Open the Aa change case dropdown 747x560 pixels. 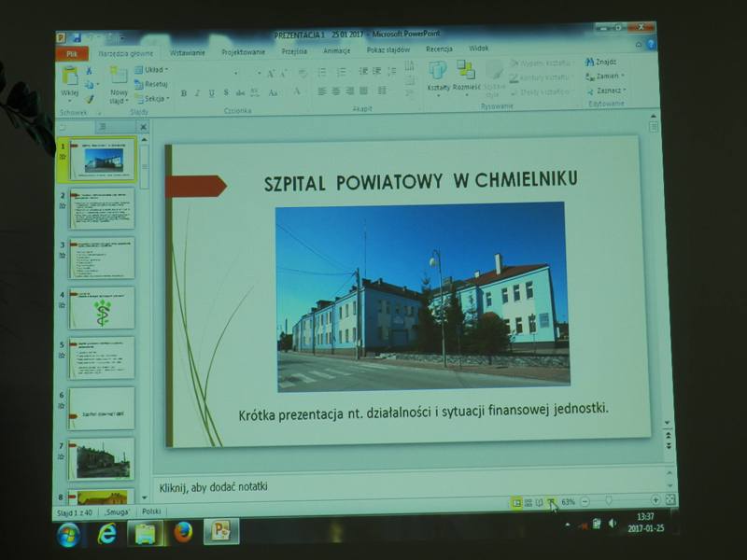click(274, 92)
